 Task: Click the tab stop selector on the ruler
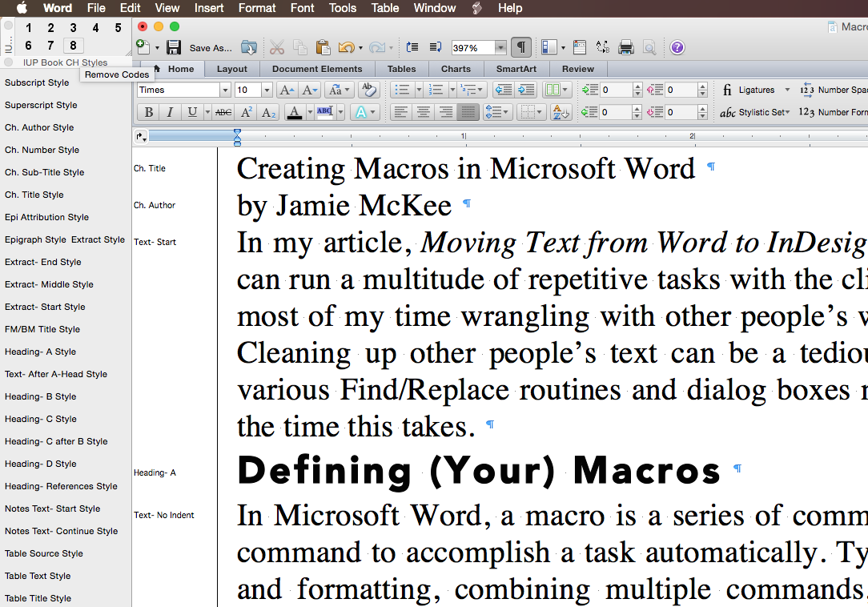(141, 136)
